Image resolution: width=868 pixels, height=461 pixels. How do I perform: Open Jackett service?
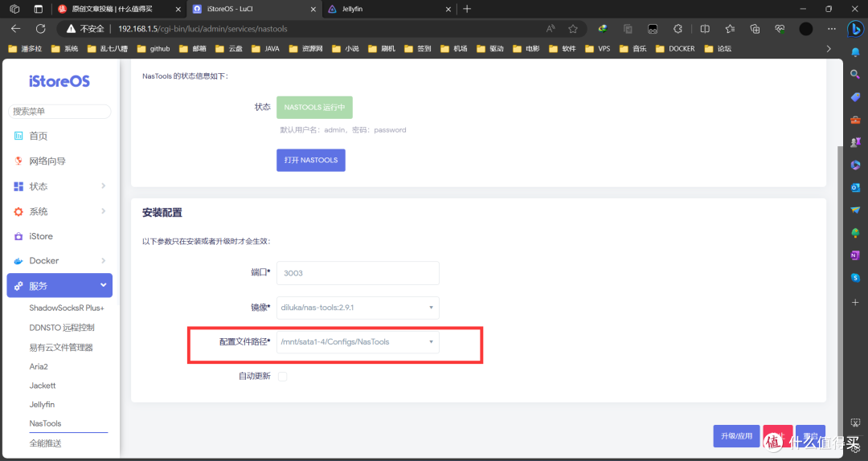point(43,386)
